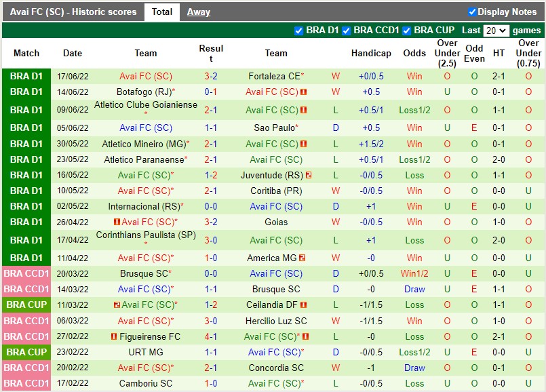Open the Last games count dropdown

[497, 30]
